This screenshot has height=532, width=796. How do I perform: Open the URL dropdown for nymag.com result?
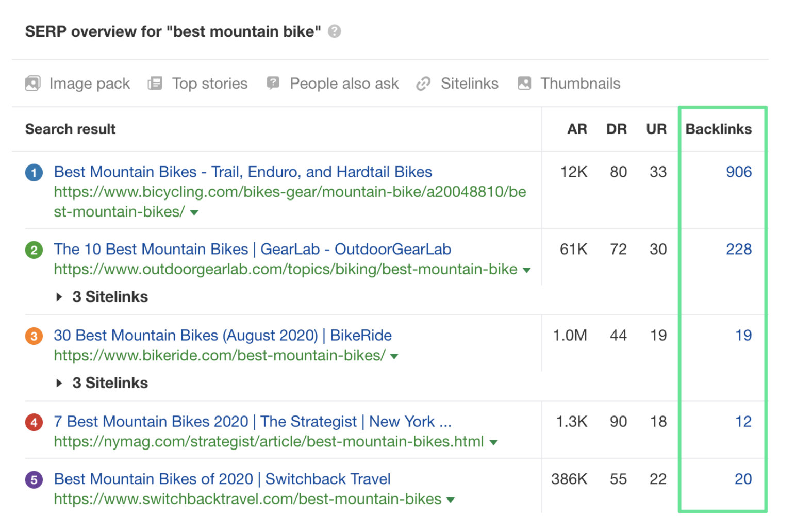(493, 442)
